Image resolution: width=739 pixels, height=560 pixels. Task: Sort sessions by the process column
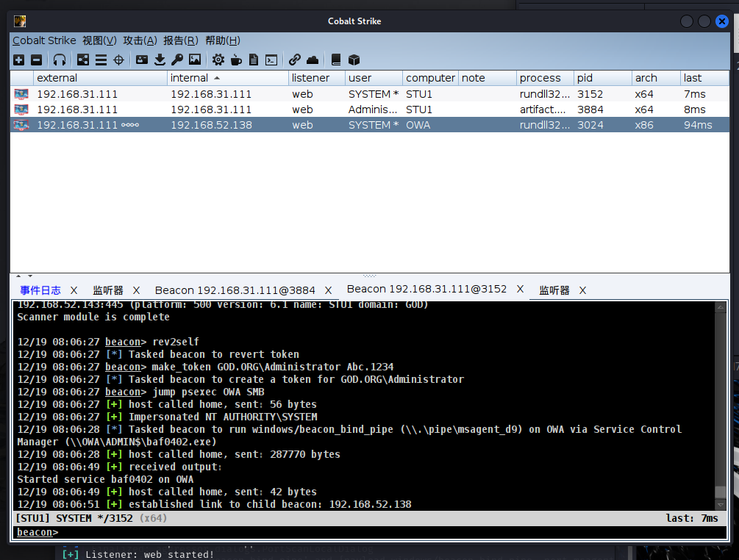click(545, 78)
